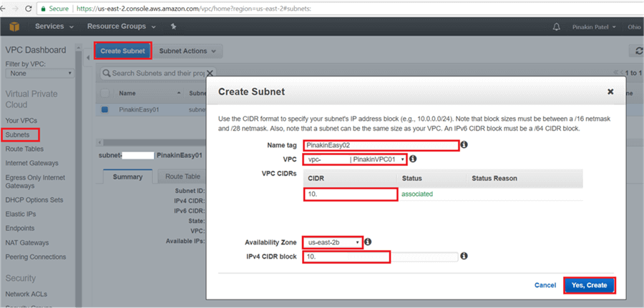Click the AWS cube logo icon
Screen dimensions: 644x308
pos(14,26)
